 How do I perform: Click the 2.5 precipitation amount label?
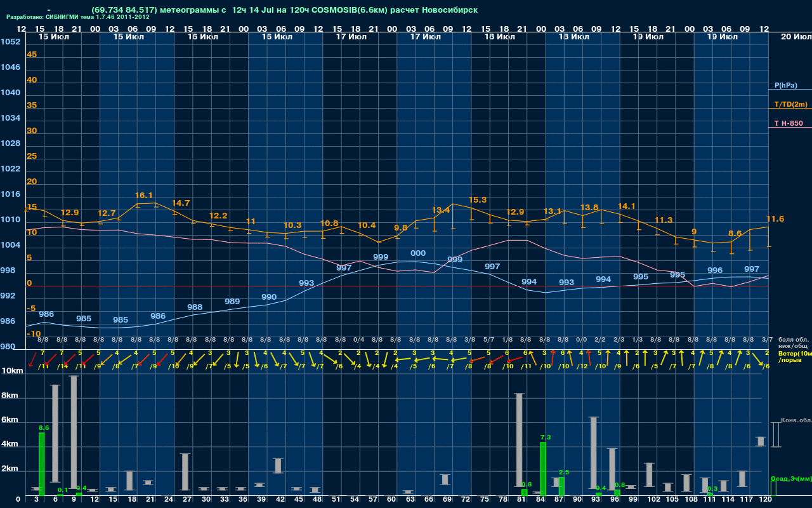[564, 472]
